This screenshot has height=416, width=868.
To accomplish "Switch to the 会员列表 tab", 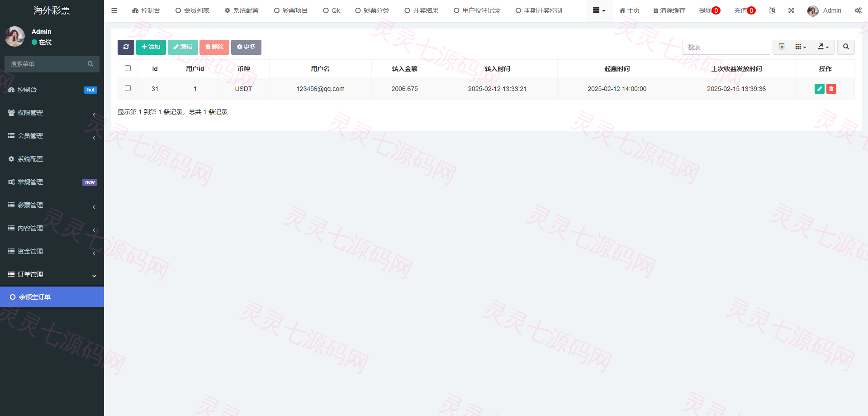I will point(192,10).
